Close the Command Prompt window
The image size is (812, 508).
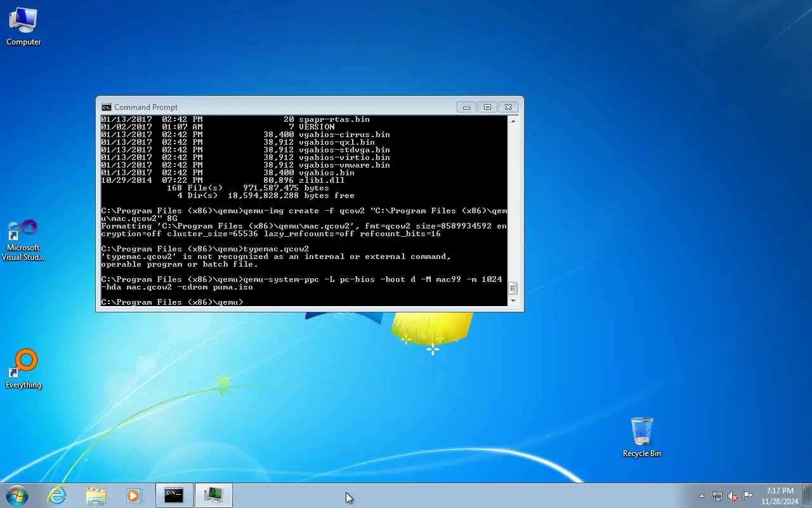coord(508,107)
